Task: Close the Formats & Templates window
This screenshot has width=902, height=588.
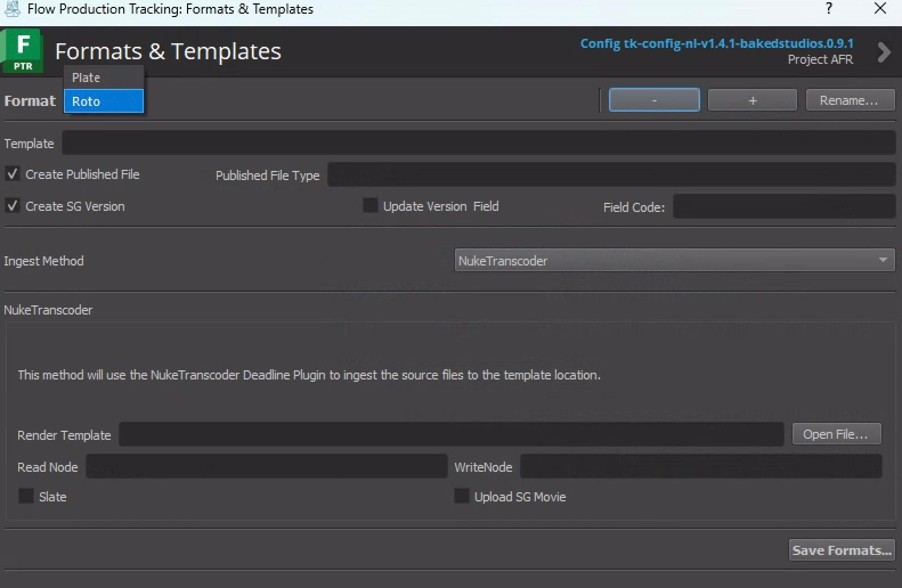Action: pos(880,9)
